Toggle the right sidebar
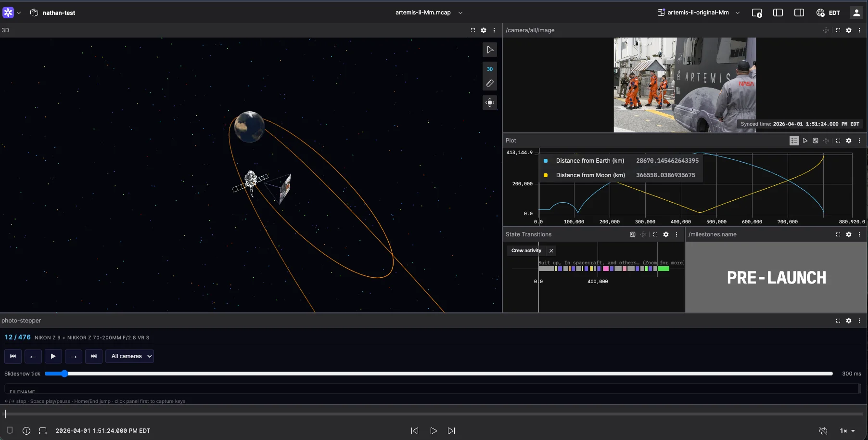The height and width of the screenshot is (440, 868). click(799, 13)
